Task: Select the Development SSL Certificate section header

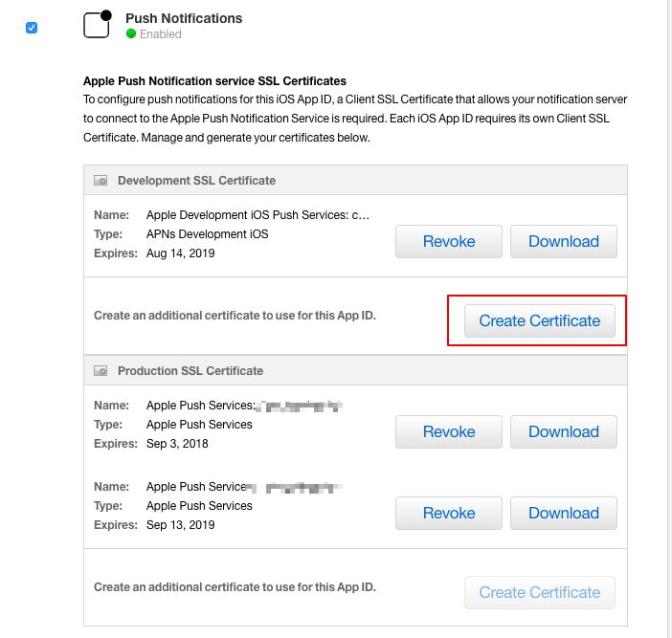Action: tap(196, 181)
